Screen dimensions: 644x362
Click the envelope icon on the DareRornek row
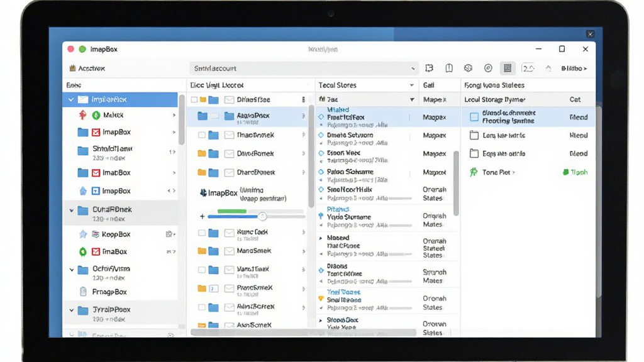pyautogui.click(x=229, y=153)
